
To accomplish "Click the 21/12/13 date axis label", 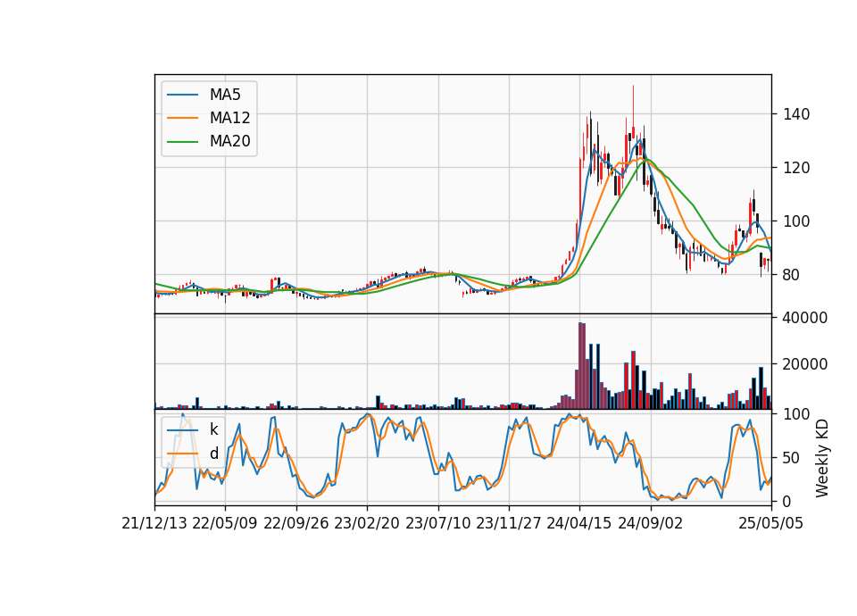I will tap(154, 523).
